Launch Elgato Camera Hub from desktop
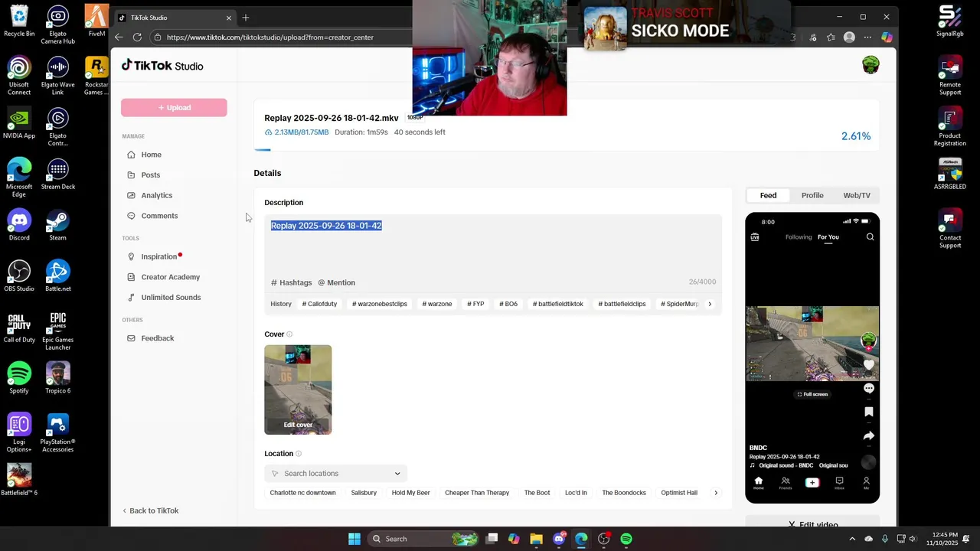The height and width of the screenshot is (551, 980). 57,24
